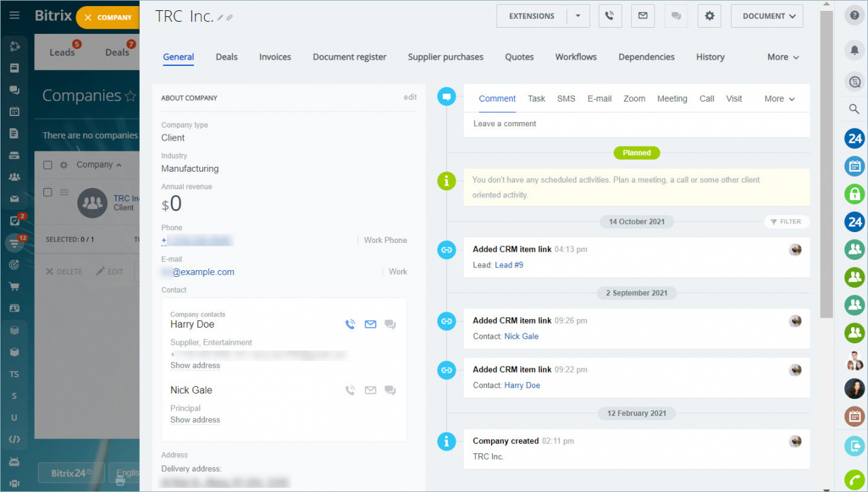Screen dimensions: 868x492
Task: Open the Lead #9 link
Action: tap(509, 265)
